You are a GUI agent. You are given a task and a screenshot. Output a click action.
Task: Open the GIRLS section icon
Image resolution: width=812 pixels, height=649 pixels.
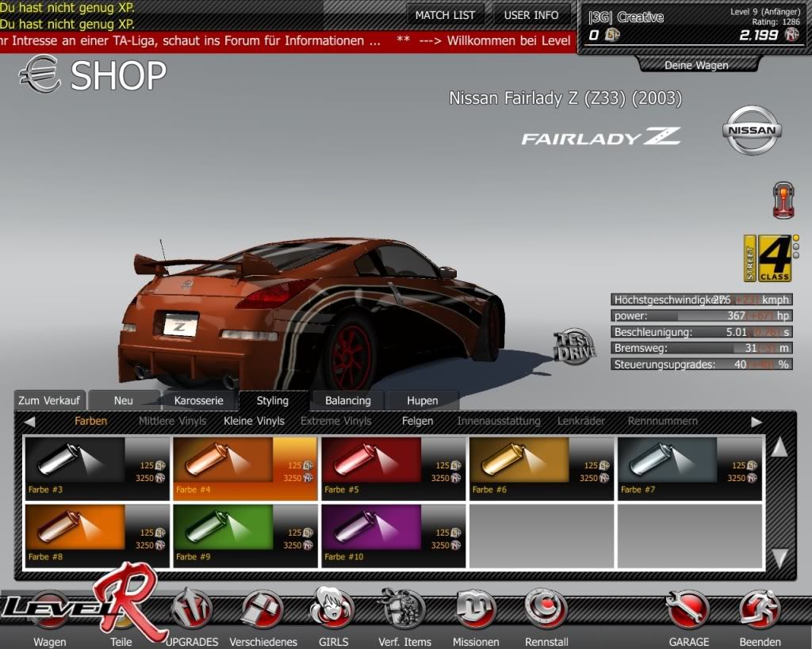coord(332,610)
